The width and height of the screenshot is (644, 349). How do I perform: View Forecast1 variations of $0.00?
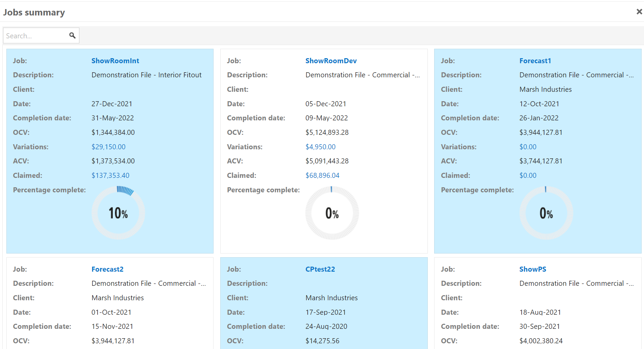tap(528, 147)
